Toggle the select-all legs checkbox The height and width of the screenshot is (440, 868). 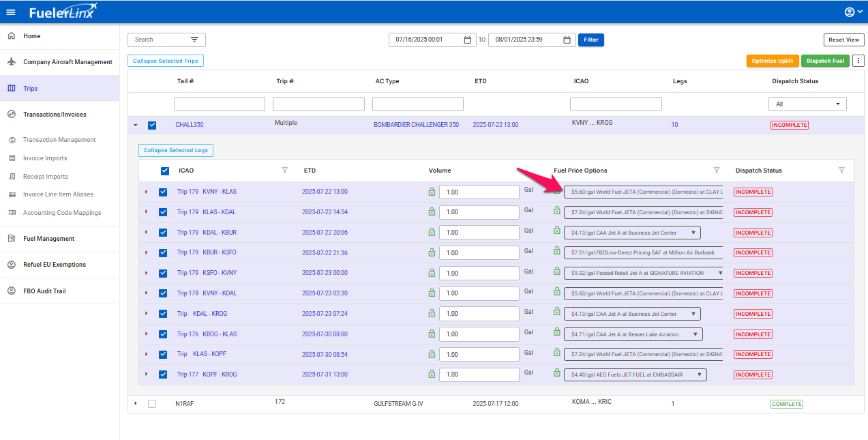(165, 171)
